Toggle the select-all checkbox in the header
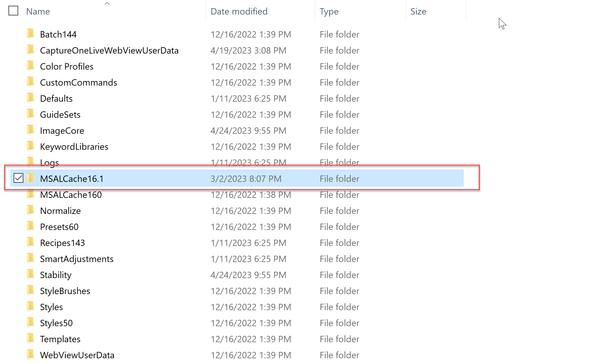The image size is (601, 364). pyautogui.click(x=13, y=11)
